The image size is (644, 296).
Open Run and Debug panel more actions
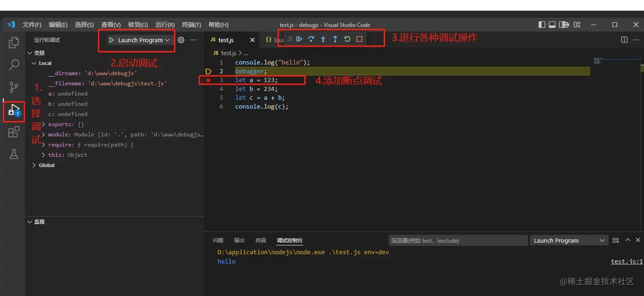click(x=193, y=40)
